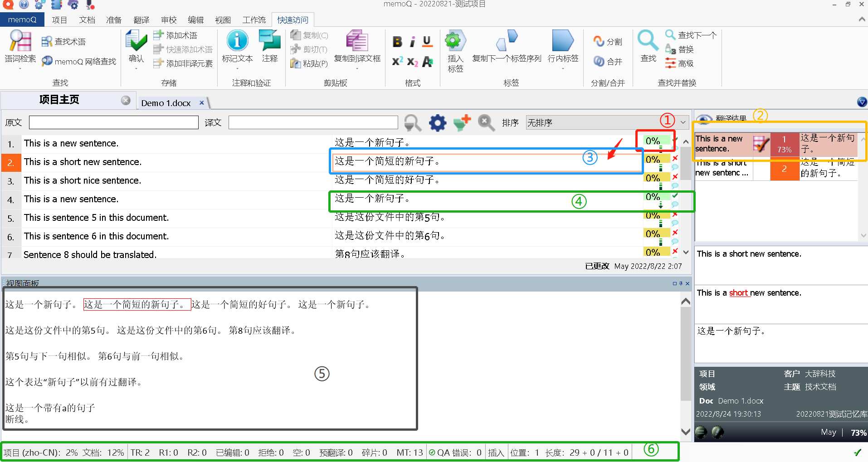Toggle underline formatting U
This screenshot has height=462, width=868.
[x=427, y=42]
